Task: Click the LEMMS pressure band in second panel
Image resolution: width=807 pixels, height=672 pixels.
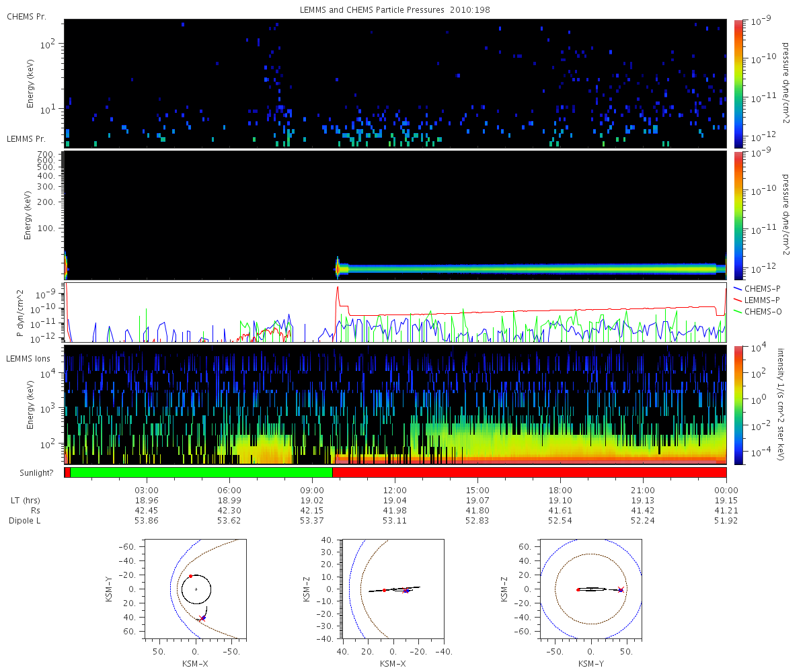Action: [x=531, y=269]
